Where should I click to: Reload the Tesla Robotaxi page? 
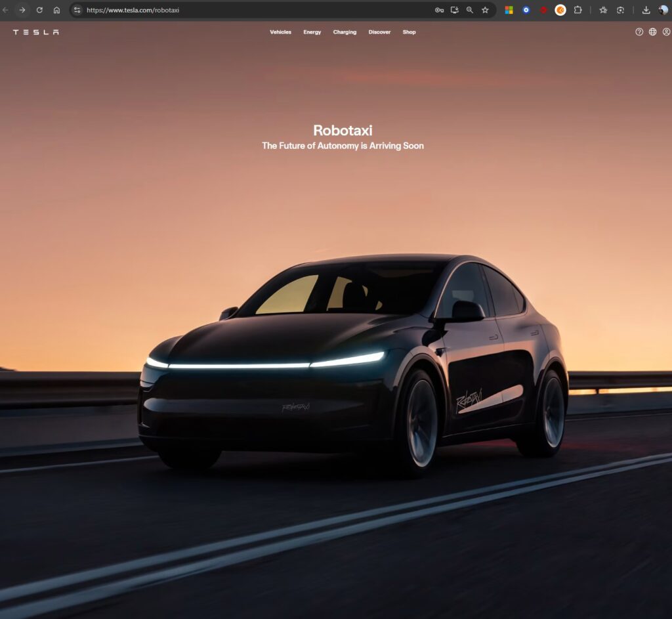(x=39, y=10)
